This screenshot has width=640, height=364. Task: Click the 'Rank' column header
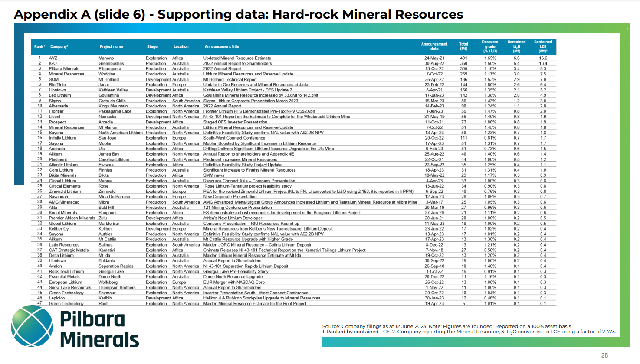coord(39,46)
